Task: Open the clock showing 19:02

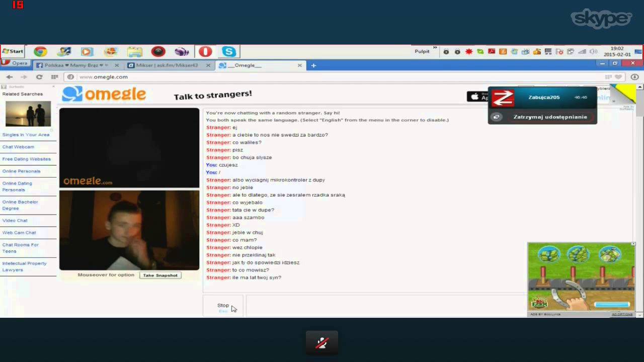Action: coord(617,51)
